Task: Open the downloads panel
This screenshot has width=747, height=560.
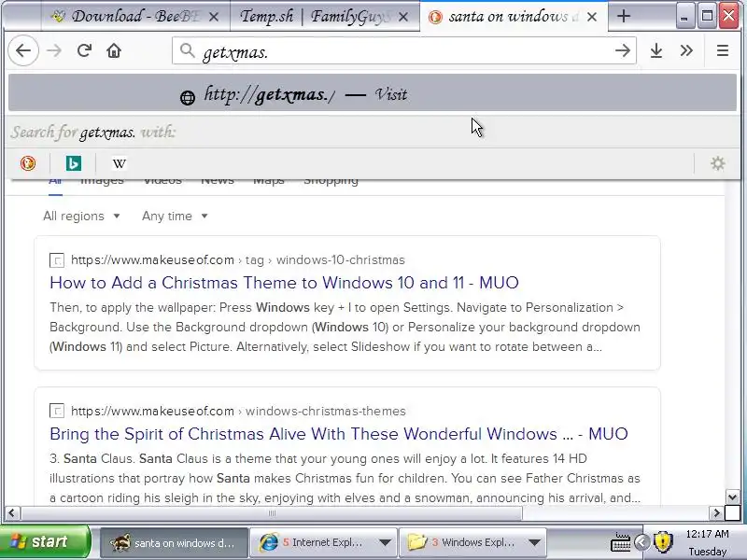Action: 656,50
